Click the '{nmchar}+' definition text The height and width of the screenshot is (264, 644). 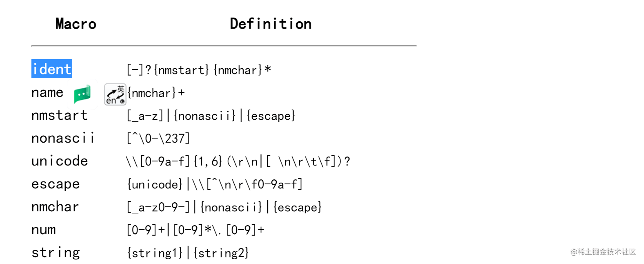coord(156,93)
